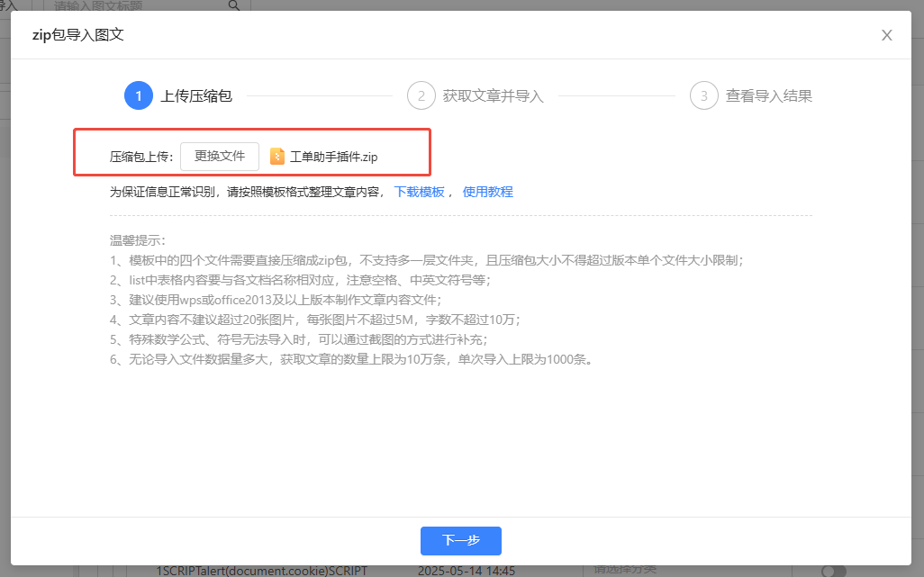This screenshot has width=924, height=577.
Task: Click the step 3 circle icon
Action: 703,95
